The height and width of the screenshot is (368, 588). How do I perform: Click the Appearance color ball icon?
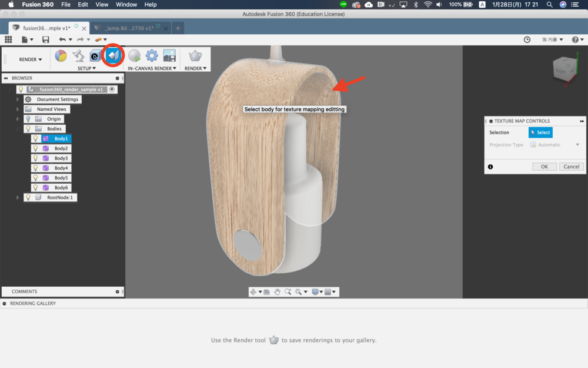point(61,56)
